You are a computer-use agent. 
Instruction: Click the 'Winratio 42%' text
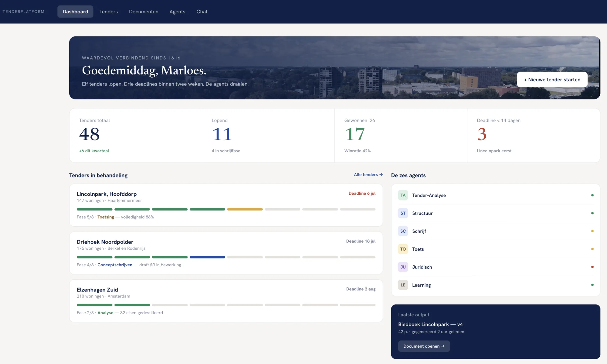[357, 151]
